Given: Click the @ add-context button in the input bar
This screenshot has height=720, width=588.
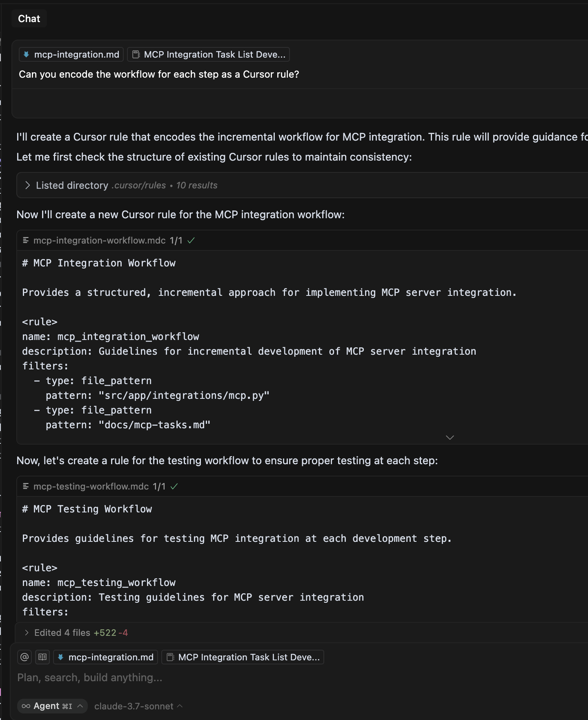Looking at the screenshot, I should tap(24, 657).
